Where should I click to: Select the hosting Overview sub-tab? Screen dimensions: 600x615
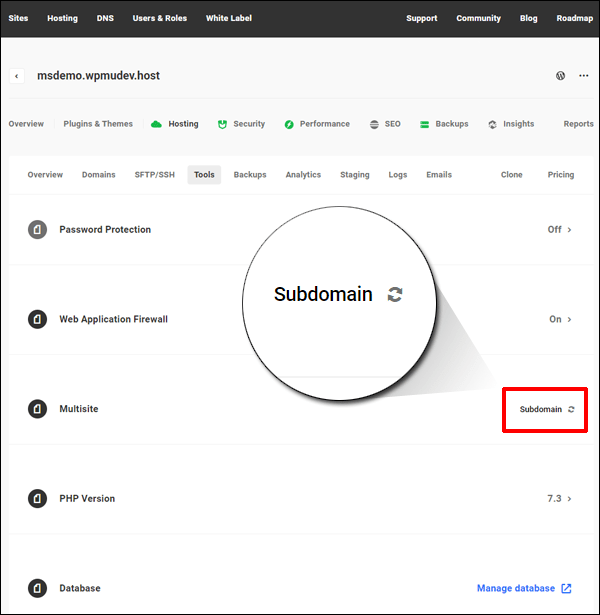(x=45, y=175)
